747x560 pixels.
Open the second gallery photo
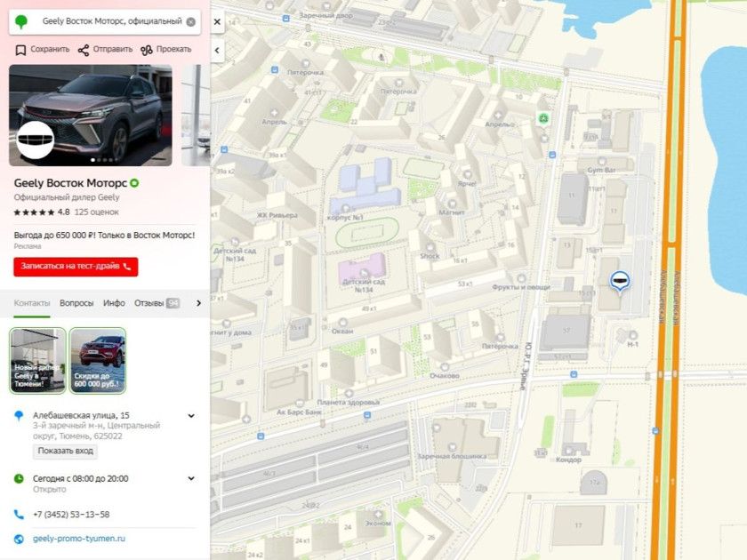pos(196,116)
